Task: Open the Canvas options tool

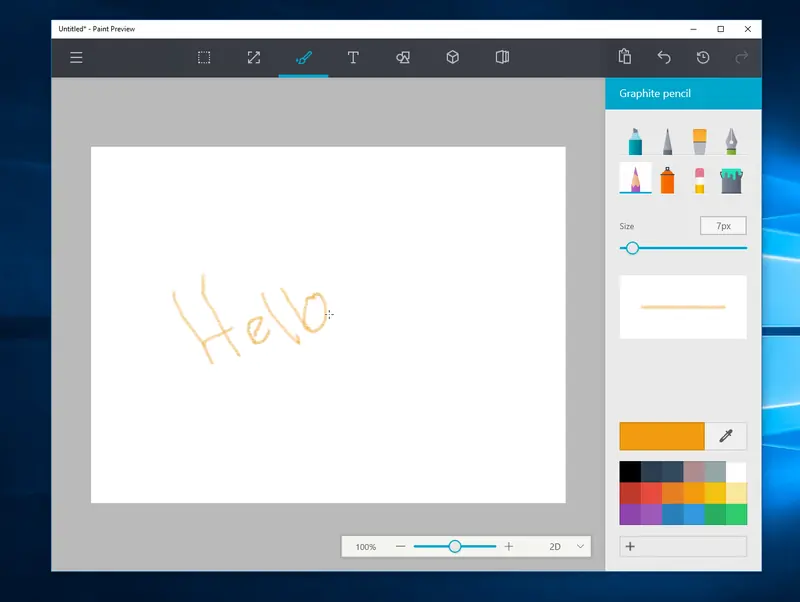Action: 502,57
